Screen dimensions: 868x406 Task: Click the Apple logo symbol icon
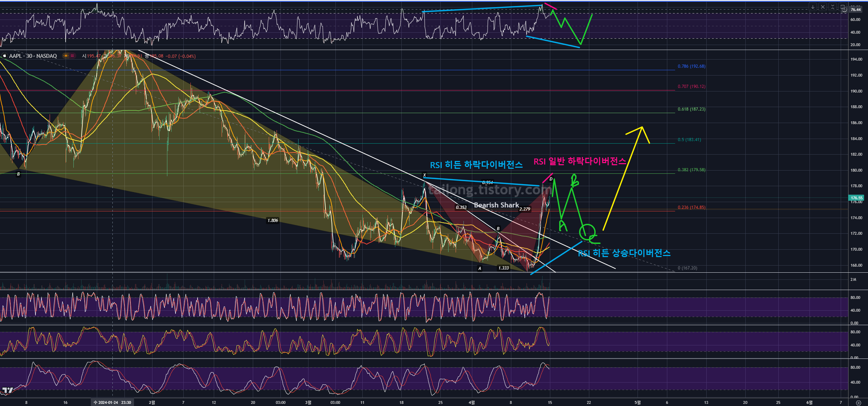pos(4,56)
